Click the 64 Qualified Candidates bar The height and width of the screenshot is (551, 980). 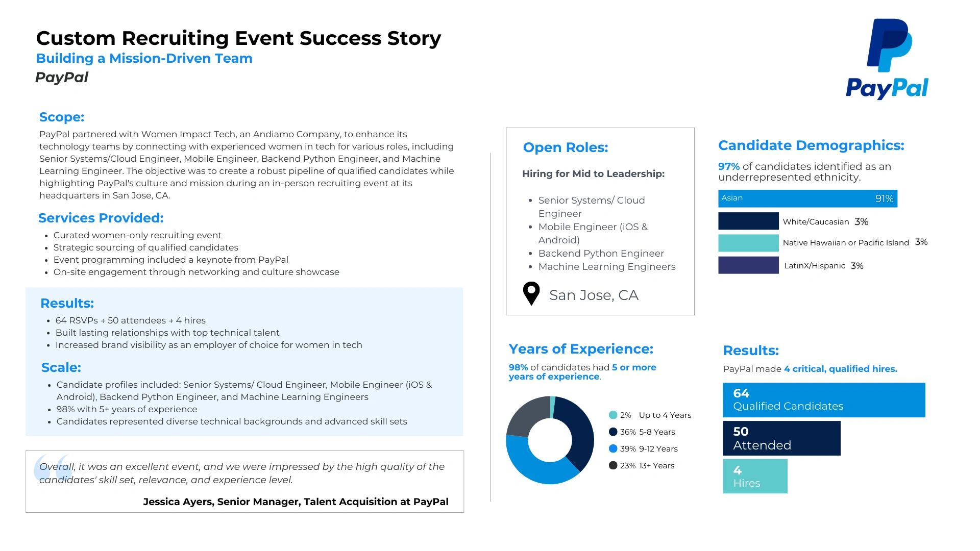tap(823, 400)
